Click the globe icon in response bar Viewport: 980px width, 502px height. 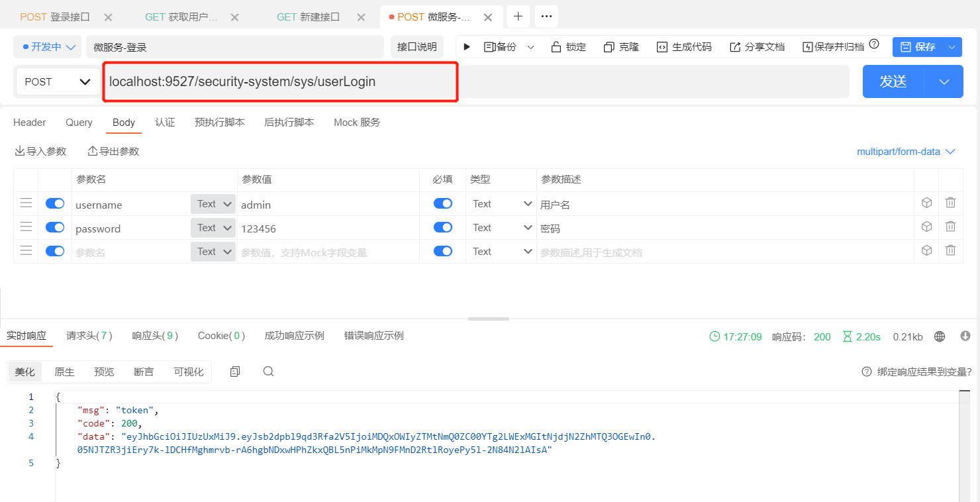[939, 336]
